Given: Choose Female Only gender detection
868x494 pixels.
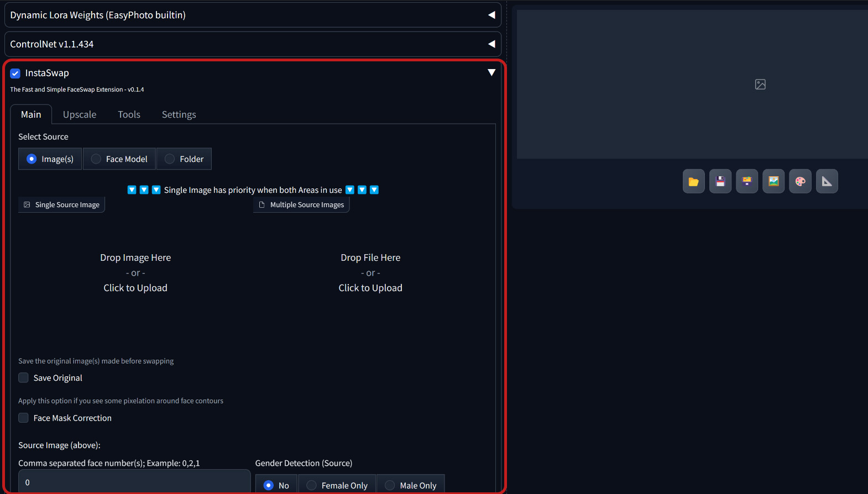Looking at the screenshot, I should 337,485.
